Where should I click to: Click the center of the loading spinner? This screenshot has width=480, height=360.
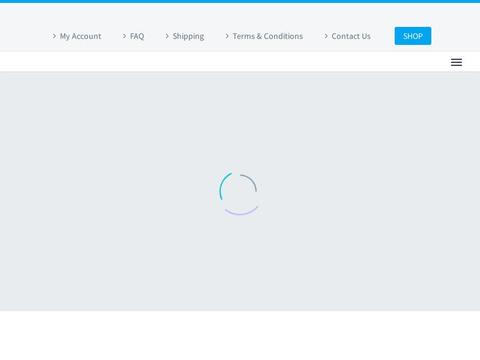tap(239, 193)
